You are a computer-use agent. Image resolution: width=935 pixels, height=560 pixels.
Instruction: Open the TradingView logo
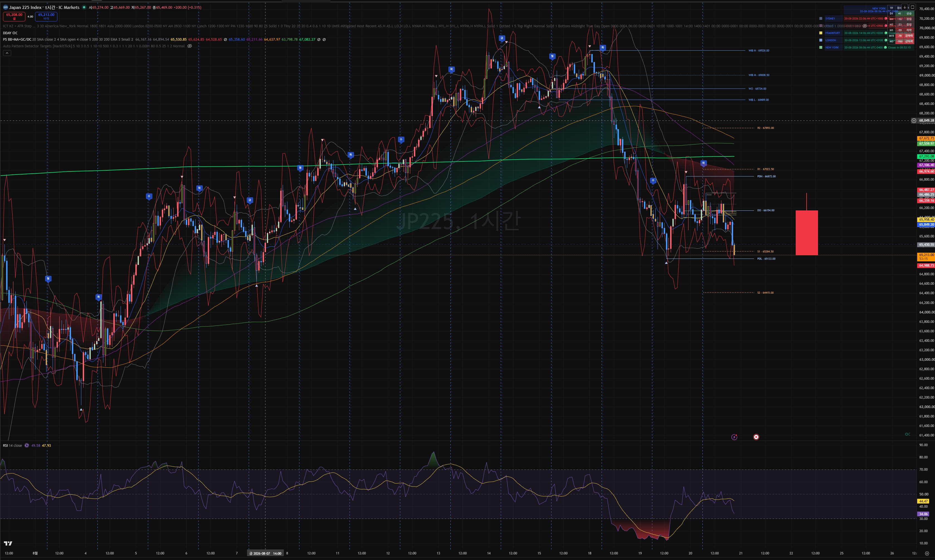point(8,543)
